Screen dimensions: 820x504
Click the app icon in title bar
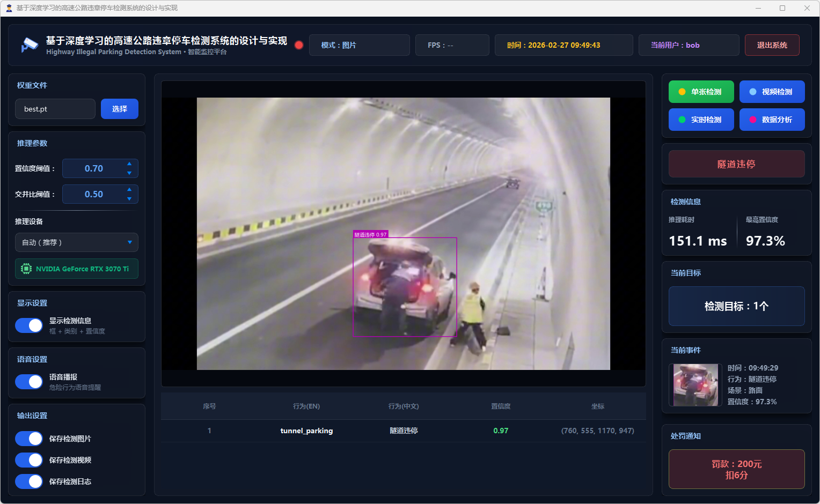coord(9,8)
